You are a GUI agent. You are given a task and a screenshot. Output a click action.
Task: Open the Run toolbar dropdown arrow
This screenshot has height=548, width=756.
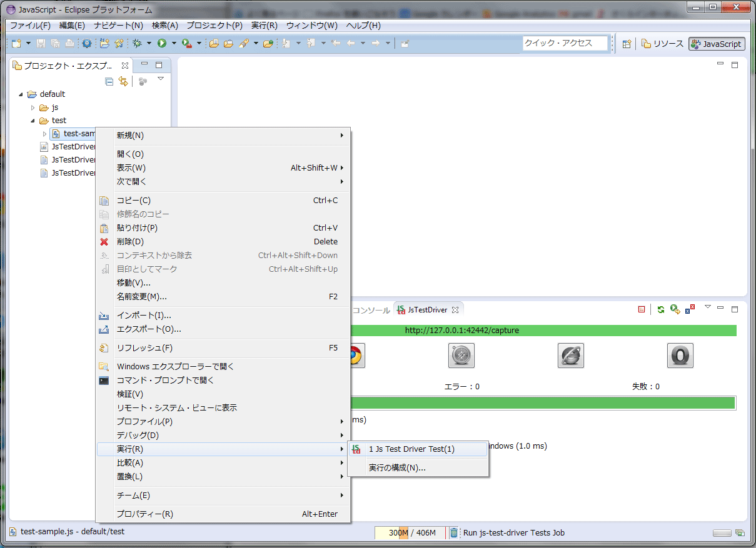[x=174, y=43]
